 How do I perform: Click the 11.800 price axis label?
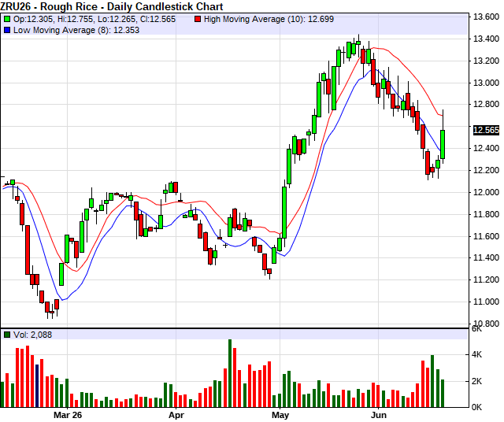pyautogui.click(x=486, y=214)
